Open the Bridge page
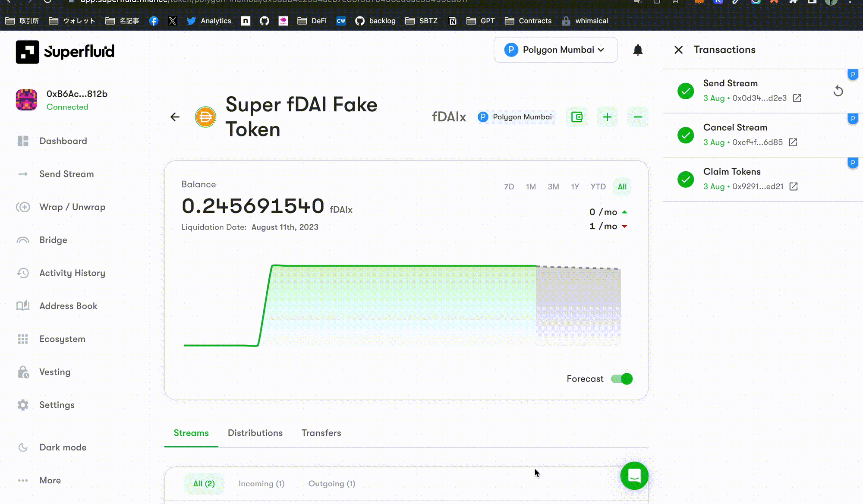The height and width of the screenshot is (504, 863). coord(53,240)
